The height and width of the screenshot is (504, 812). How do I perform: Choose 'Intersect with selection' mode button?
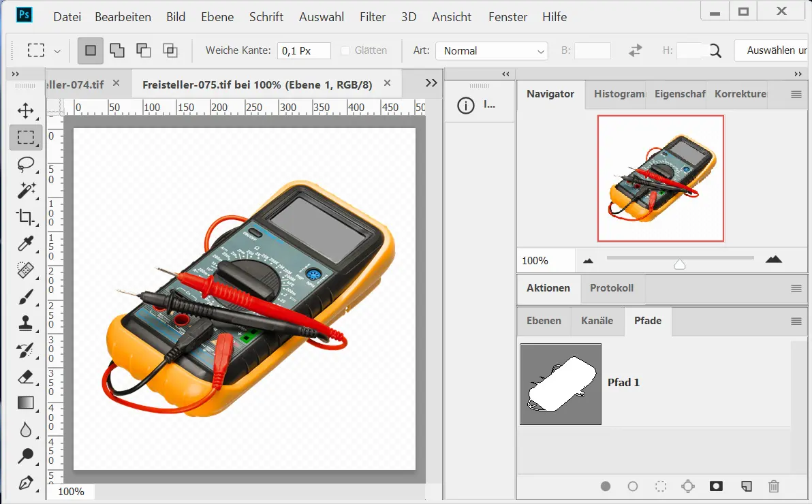(x=170, y=50)
